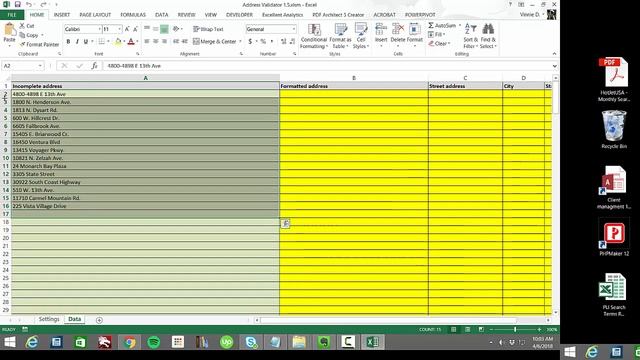
Task: Open Sort & Filter menu
Action: [x=471, y=36]
